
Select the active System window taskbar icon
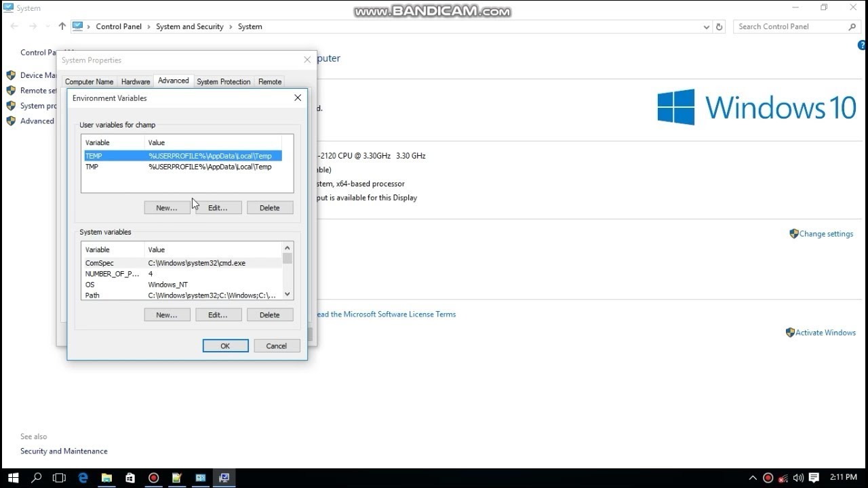(224, 478)
